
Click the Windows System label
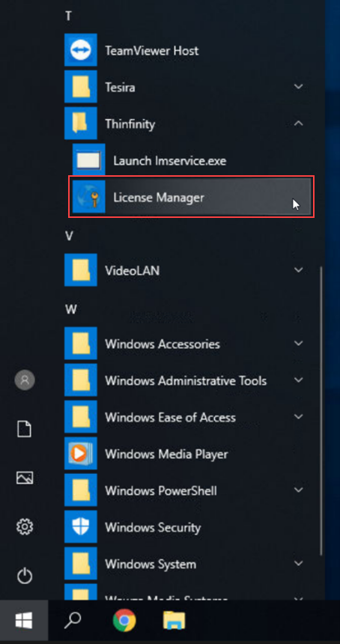[x=151, y=564]
